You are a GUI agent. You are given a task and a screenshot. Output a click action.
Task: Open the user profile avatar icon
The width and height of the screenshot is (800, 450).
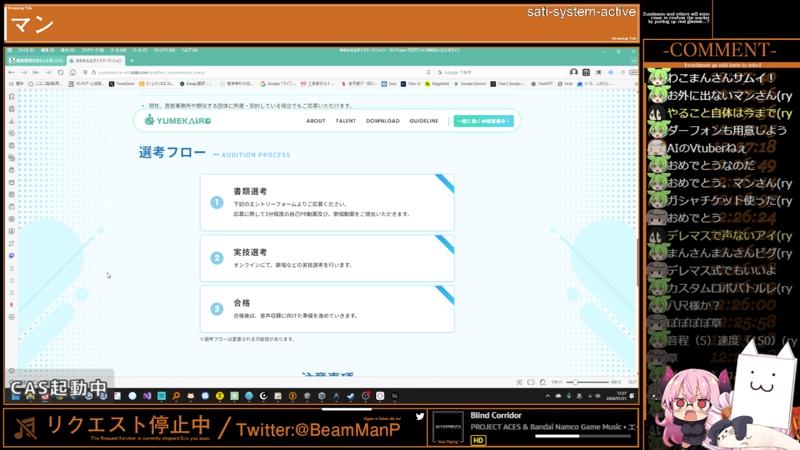(574, 72)
